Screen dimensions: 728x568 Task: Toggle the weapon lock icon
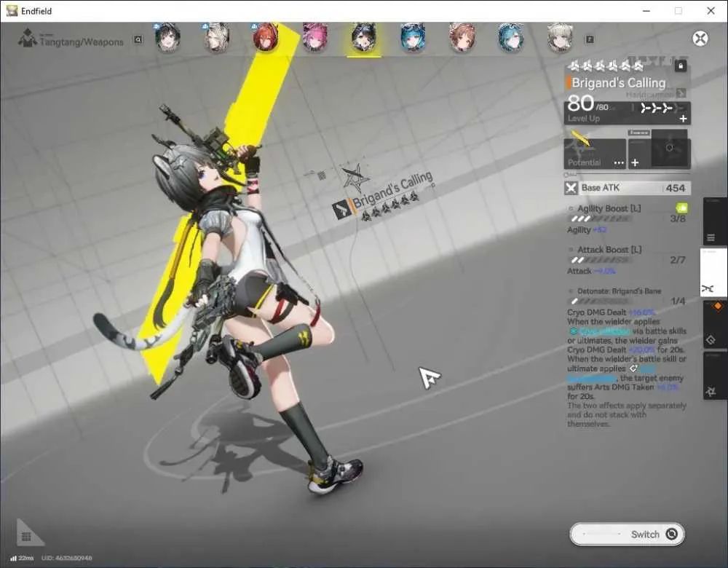click(x=681, y=66)
